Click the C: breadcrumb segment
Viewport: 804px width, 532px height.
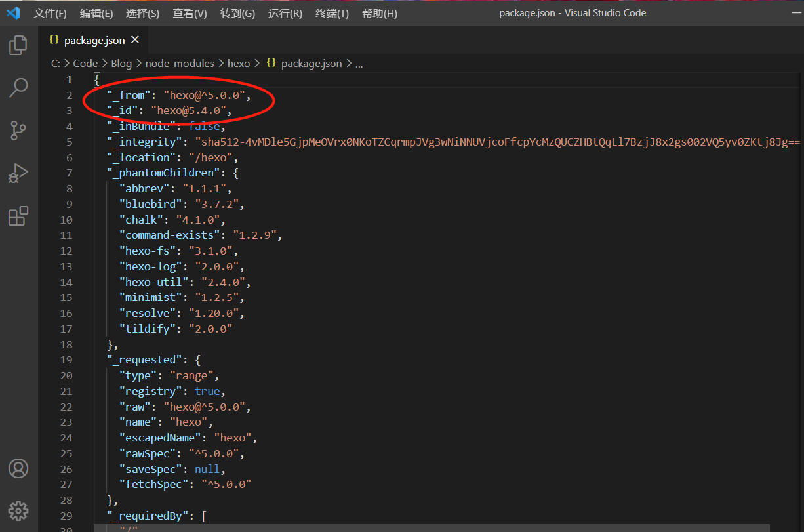(x=56, y=64)
